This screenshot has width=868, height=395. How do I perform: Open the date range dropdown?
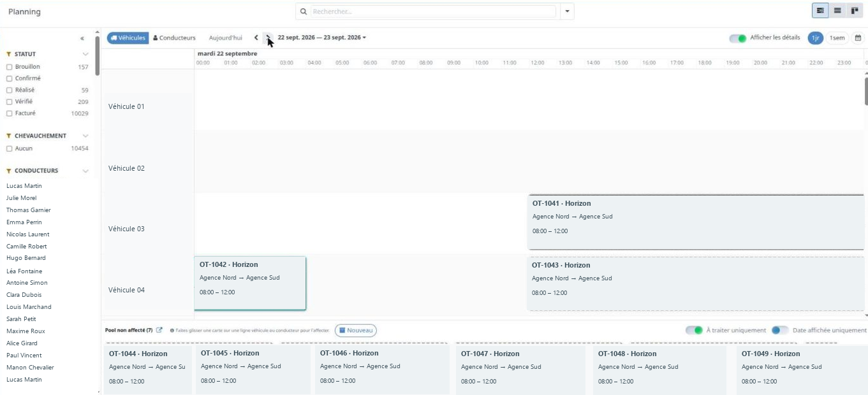pos(322,38)
